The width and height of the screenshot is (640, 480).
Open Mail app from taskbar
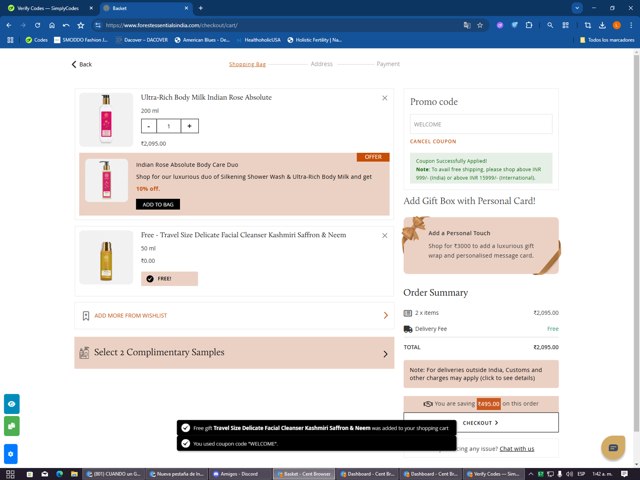click(x=44, y=474)
